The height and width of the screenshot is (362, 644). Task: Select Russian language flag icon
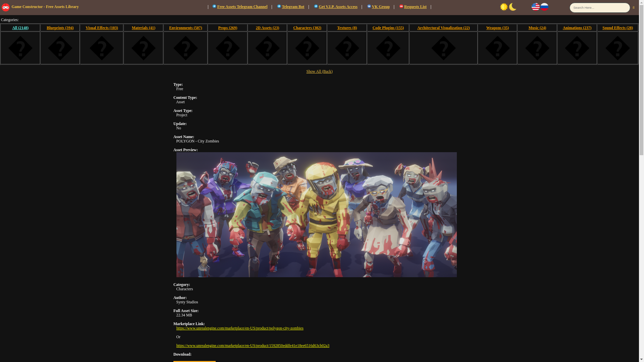point(544,7)
